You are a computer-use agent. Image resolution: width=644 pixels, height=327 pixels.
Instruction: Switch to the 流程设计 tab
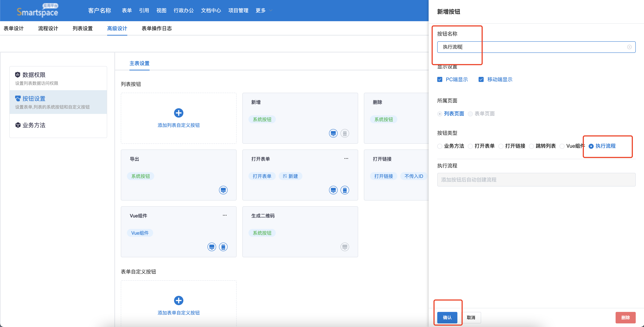click(48, 29)
